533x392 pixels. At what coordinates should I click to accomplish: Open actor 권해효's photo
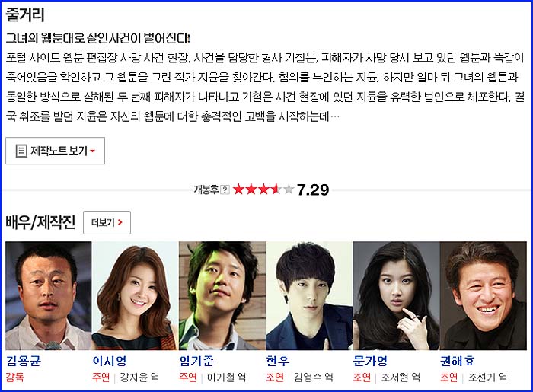coord(483,295)
